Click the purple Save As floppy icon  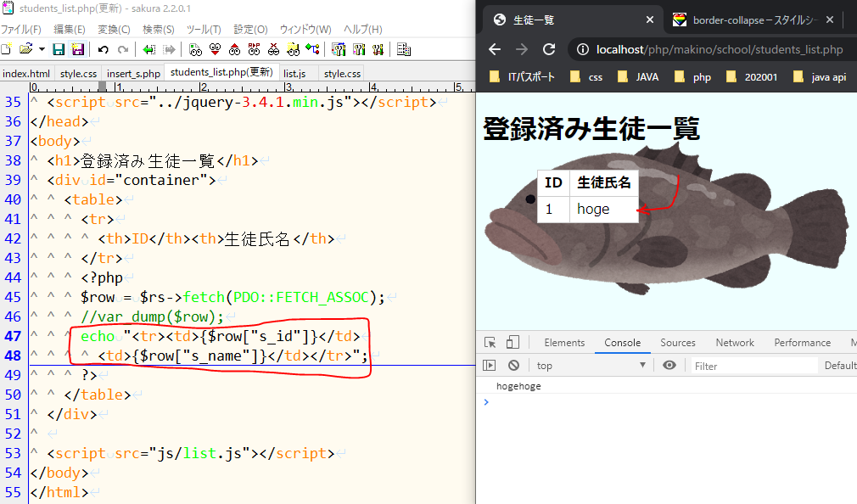pos(78,50)
